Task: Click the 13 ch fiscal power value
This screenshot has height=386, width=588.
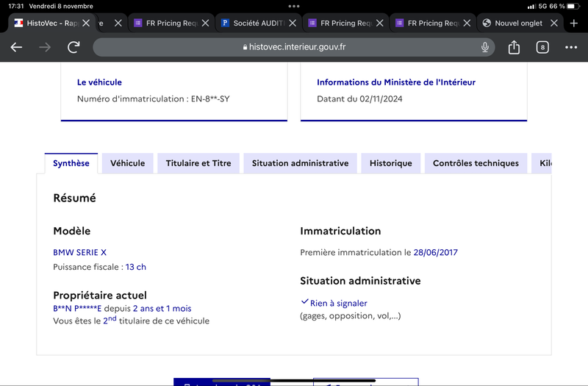Action: pyautogui.click(x=136, y=267)
